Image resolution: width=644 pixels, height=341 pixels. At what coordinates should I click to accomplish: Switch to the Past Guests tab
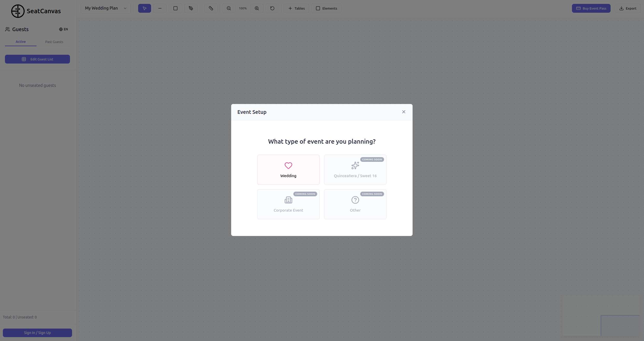pyautogui.click(x=54, y=42)
